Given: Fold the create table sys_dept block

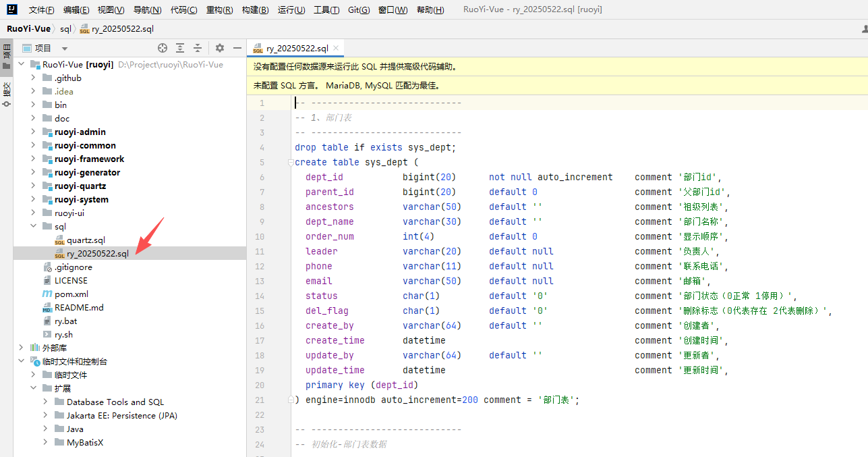Looking at the screenshot, I should pos(290,163).
